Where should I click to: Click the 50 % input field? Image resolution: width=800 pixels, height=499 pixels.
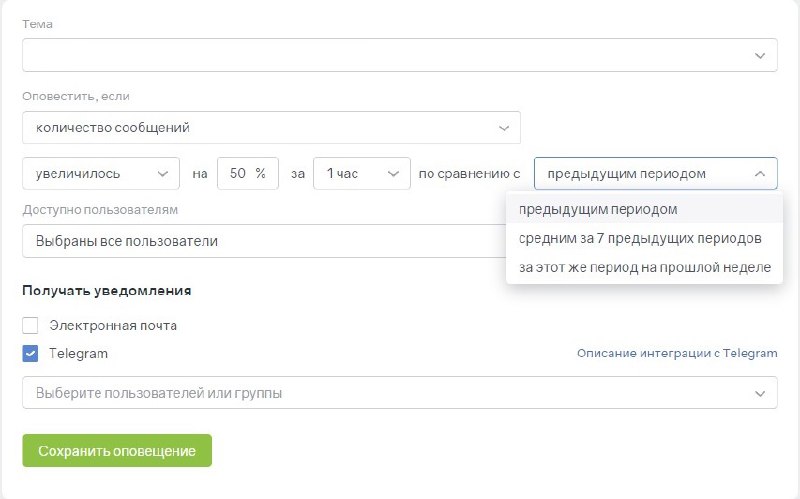248,173
